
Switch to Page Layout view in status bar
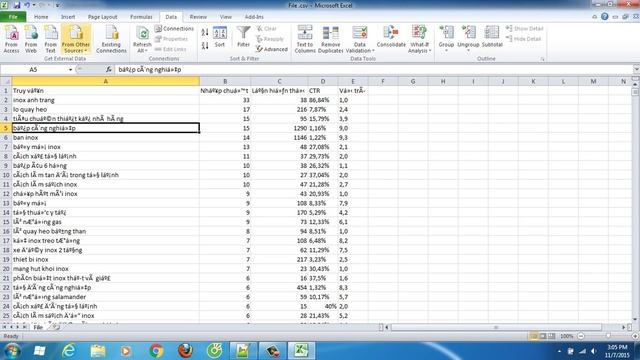pyautogui.click(x=543, y=336)
